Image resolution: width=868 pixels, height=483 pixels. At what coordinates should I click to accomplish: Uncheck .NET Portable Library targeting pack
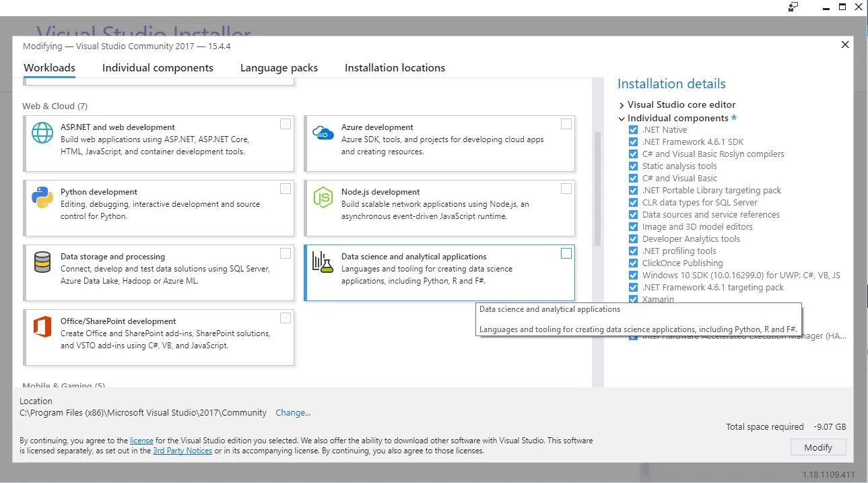633,191
